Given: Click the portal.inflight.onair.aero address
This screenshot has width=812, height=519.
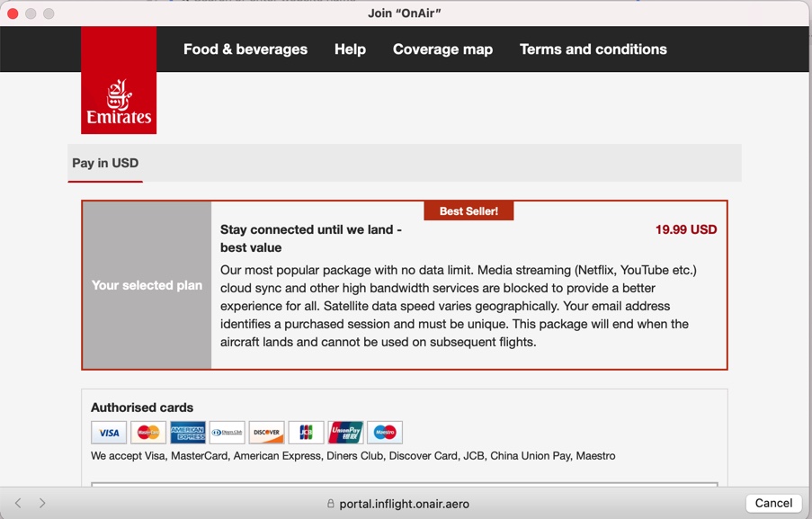Looking at the screenshot, I should pyautogui.click(x=405, y=504).
